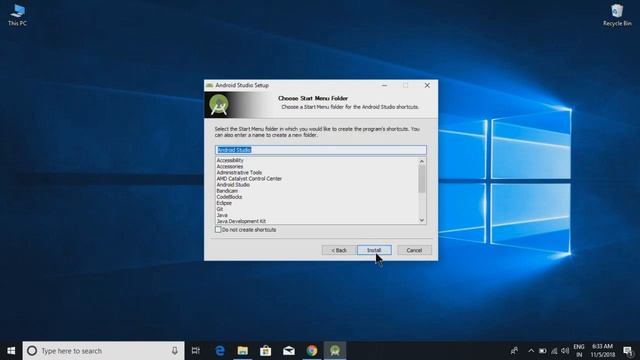
Task: Minimize the Android Studio Setup window
Action: 384,85
